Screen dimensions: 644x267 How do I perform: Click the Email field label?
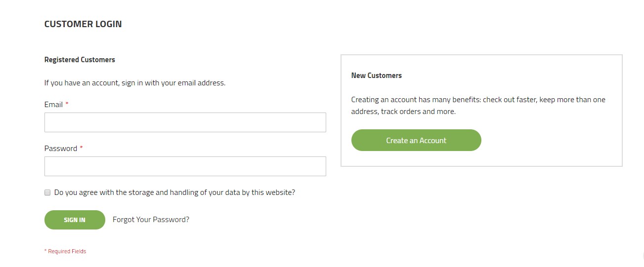(x=53, y=105)
